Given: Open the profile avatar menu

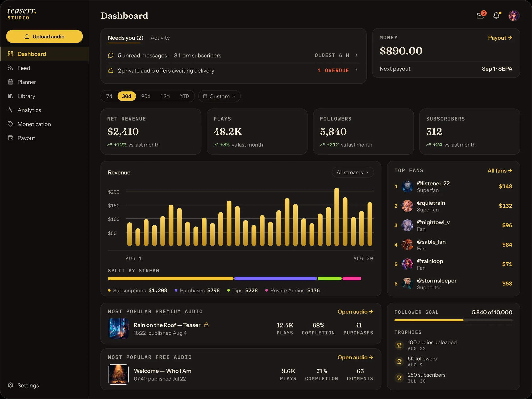Looking at the screenshot, I should (514, 16).
